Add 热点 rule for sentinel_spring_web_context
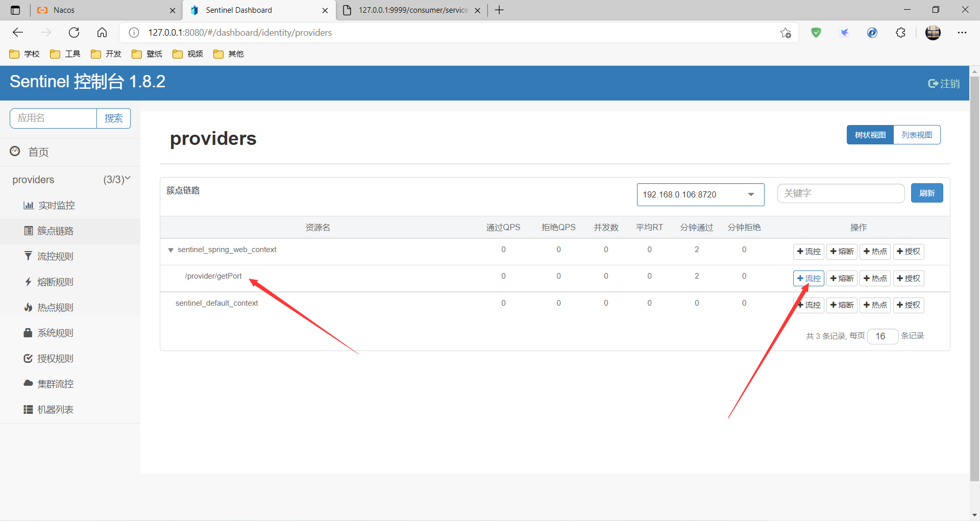The width and height of the screenshot is (980, 521). [x=875, y=252]
